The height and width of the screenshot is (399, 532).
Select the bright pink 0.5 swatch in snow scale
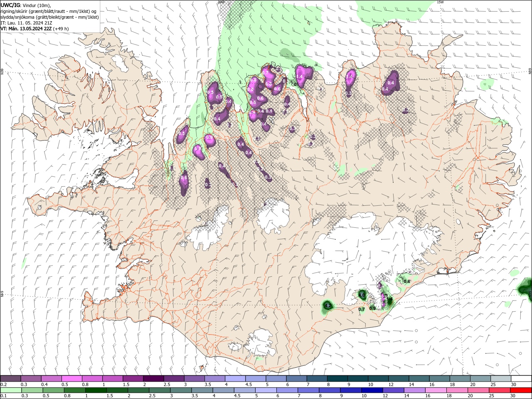point(71,379)
